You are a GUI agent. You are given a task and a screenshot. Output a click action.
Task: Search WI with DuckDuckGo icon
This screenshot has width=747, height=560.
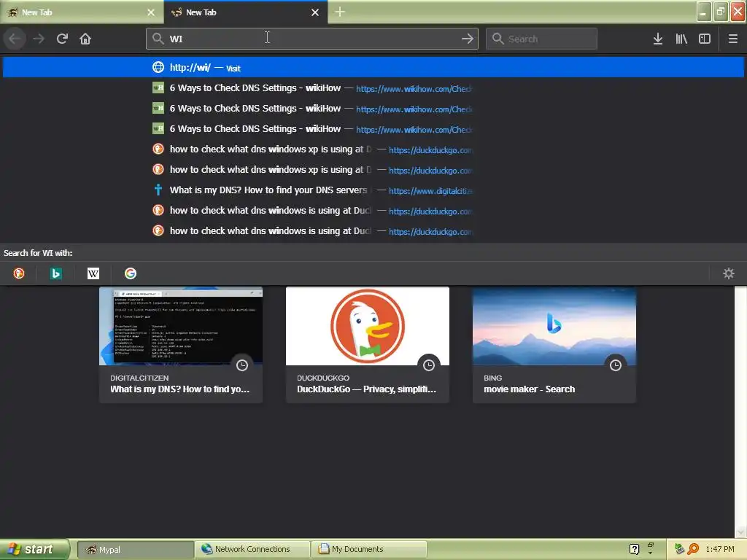(x=18, y=273)
